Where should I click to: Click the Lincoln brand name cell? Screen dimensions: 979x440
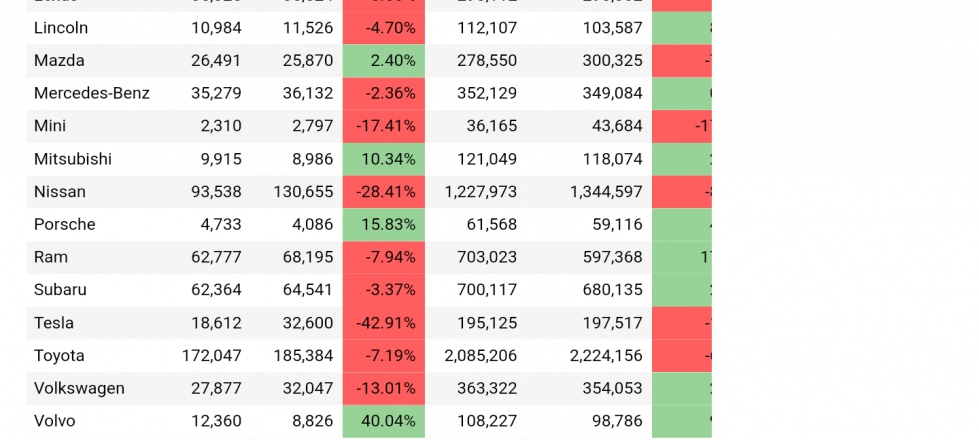coord(92,28)
